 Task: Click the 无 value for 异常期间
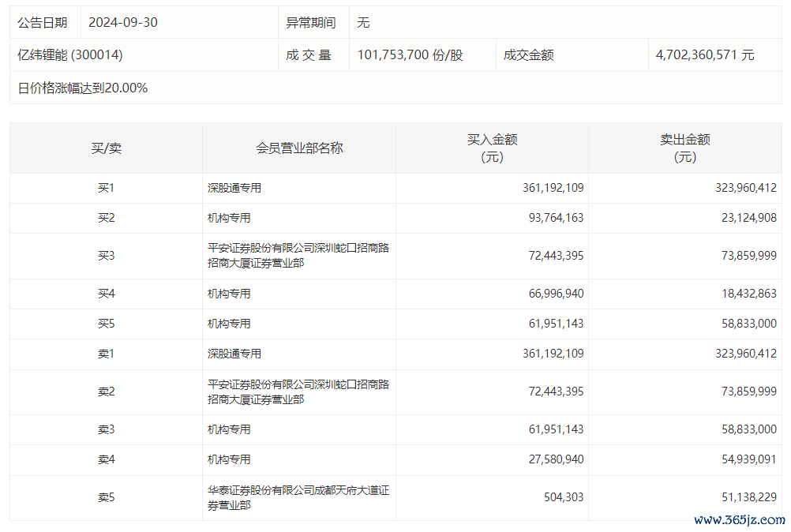[363, 23]
